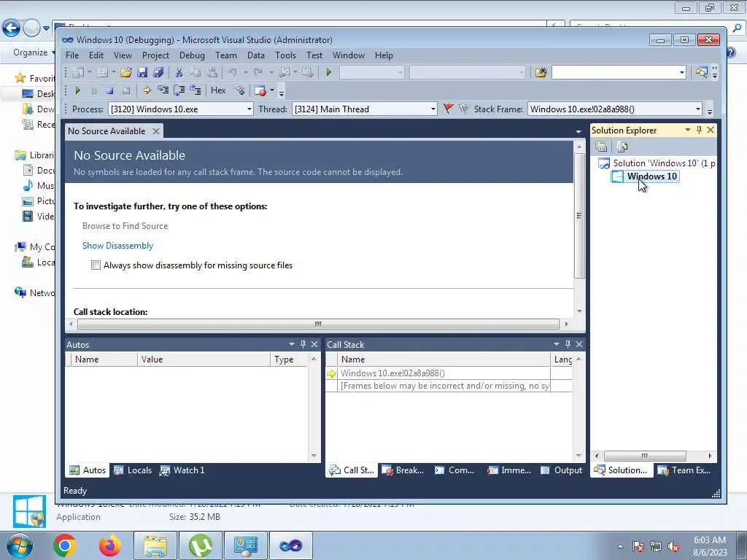This screenshot has width=747, height=560.
Task: Open the Stack Frame dropdown
Action: (697, 109)
